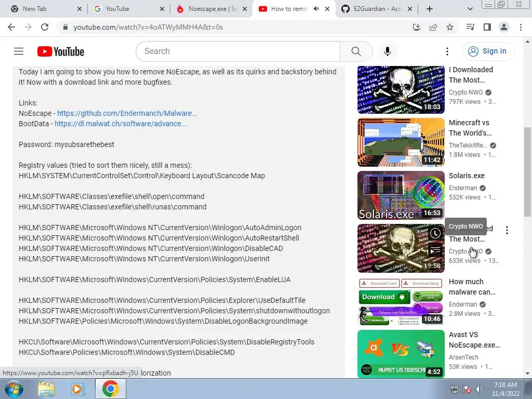
Task: View site info lock icon
Action: coord(65,27)
